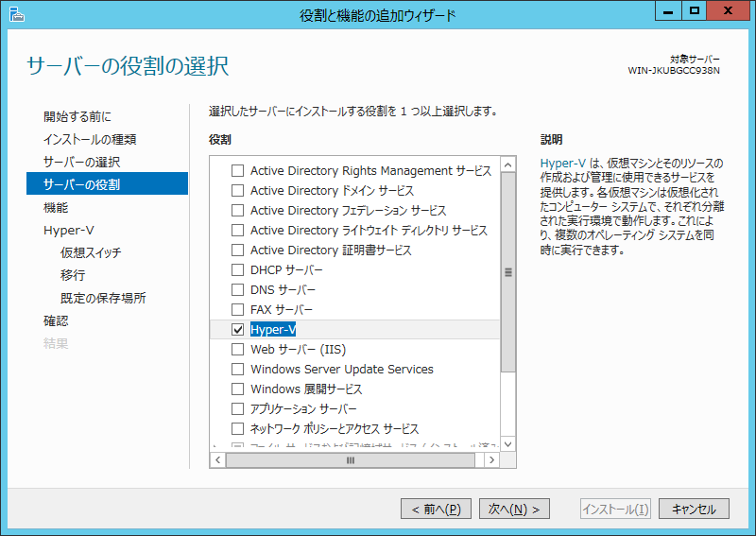Check Active Directory フェデレーション サービス checkbox
Screen dimensions: 756x536
point(238,211)
